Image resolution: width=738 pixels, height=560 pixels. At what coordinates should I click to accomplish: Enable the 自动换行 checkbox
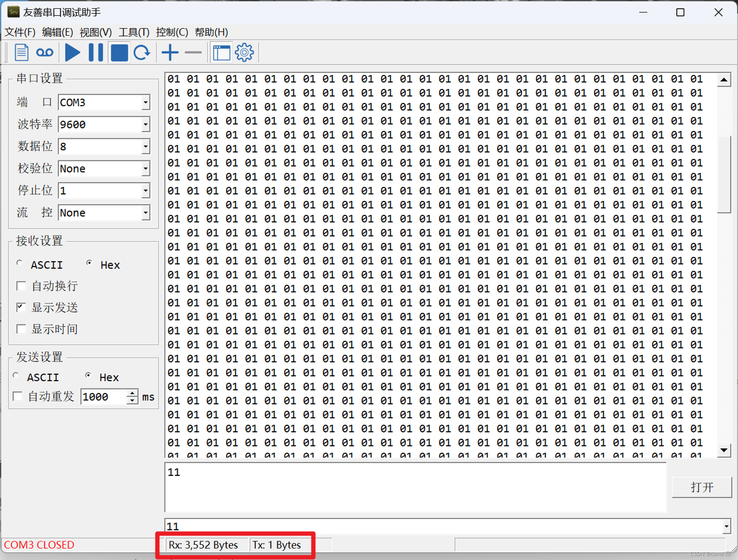pos(21,286)
